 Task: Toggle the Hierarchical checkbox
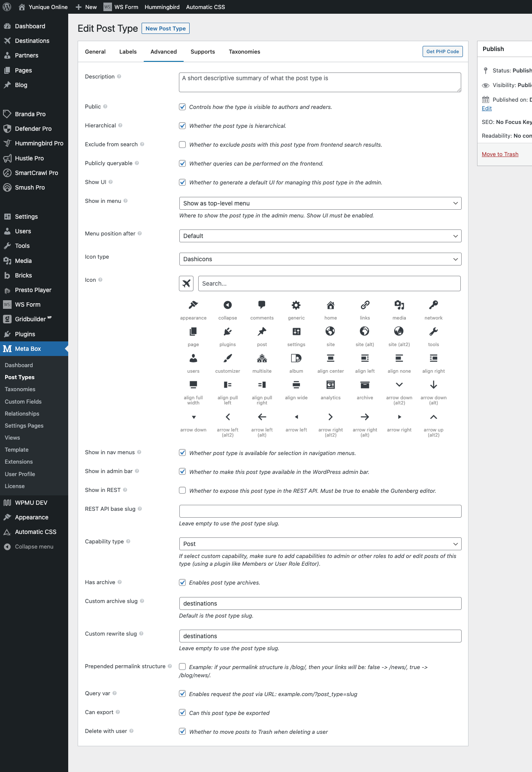tap(182, 126)
